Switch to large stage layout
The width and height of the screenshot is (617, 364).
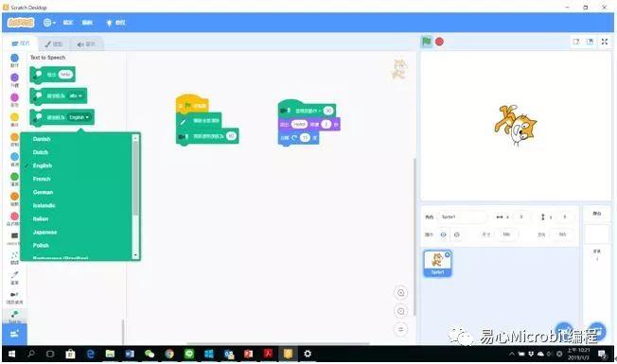[x=590, y=42]
